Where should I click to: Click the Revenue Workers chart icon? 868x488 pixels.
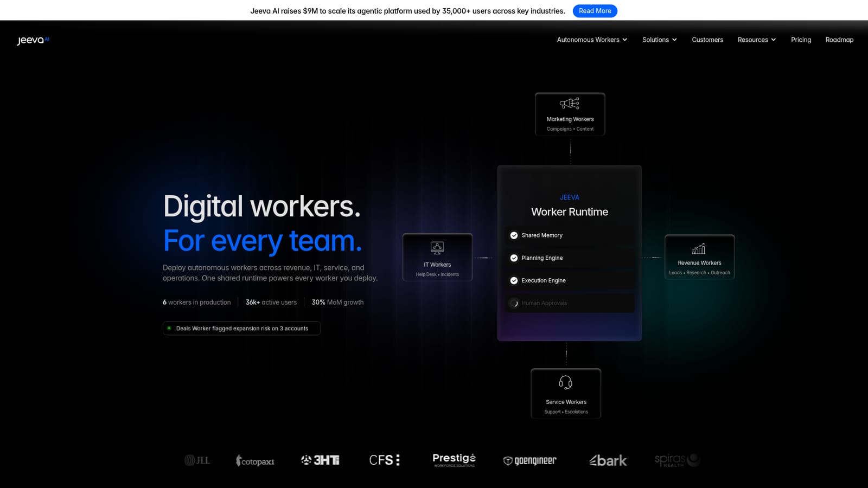coord(699,249)
